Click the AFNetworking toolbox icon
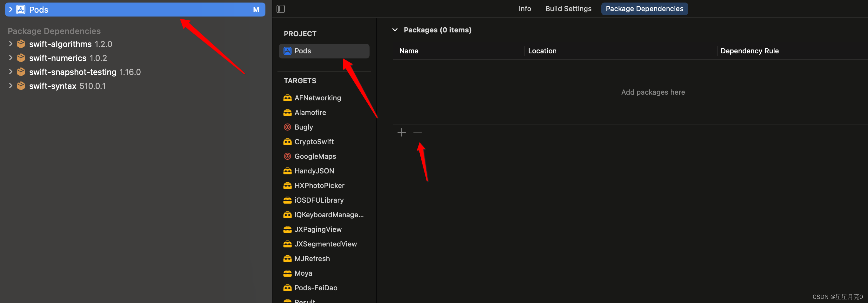Image resolution: width=868 pixels, height=303 pixels. (x=287, y=98)
